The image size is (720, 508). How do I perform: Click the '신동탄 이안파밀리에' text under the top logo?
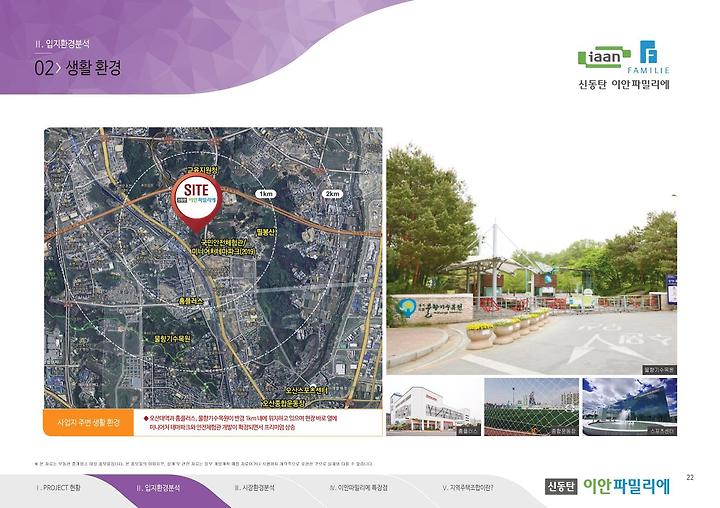624,85
